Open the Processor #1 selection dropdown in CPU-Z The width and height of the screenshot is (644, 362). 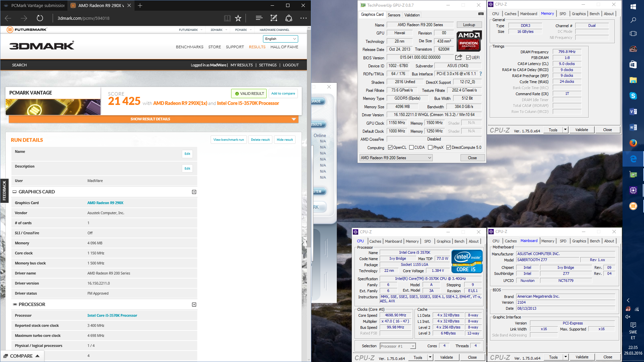[x=398, y=346]
